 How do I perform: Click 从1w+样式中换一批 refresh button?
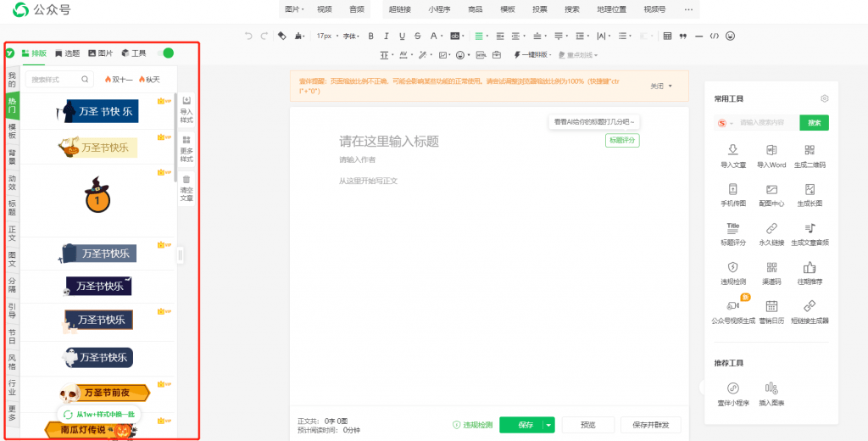point(98,414)
